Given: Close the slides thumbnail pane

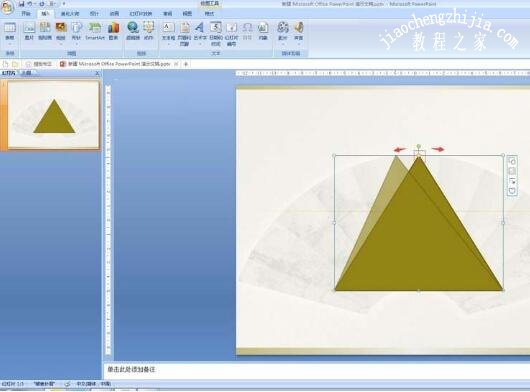Looking at the screenshot, I should tap(97, 73).
